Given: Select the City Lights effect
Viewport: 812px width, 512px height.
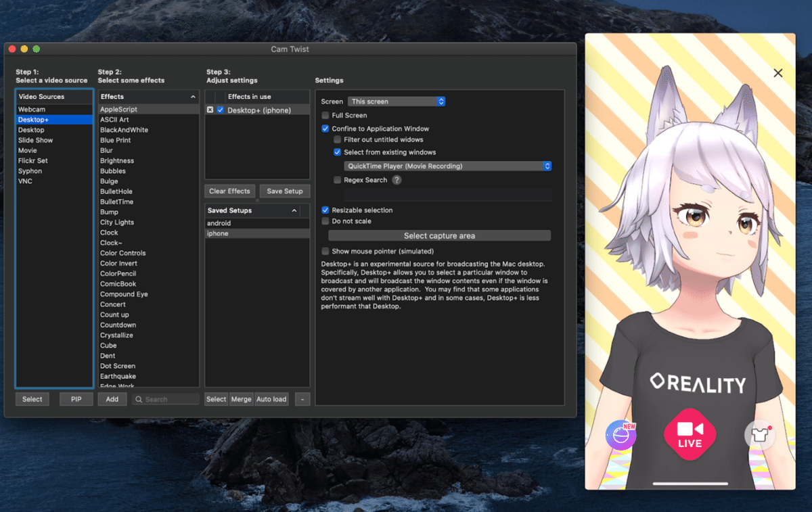Looking at the screenshot, I should coord(149,223).
